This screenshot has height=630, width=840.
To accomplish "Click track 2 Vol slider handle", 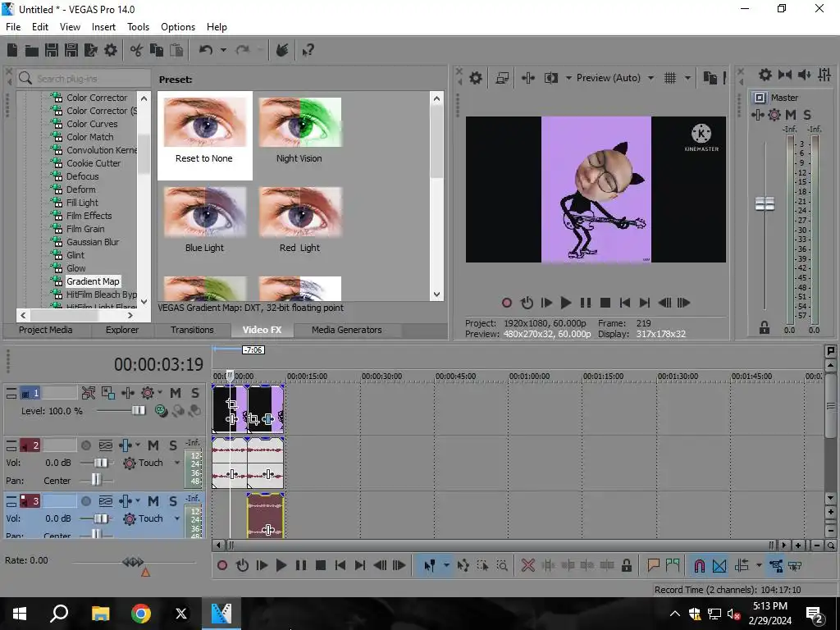I will pyautogui.click(x=101, y=463).
